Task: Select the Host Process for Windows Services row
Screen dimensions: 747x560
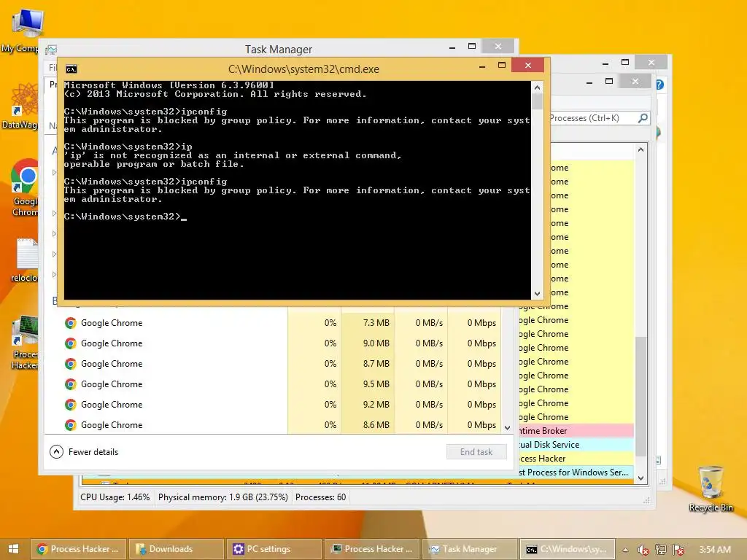Action: pos(576,472)
